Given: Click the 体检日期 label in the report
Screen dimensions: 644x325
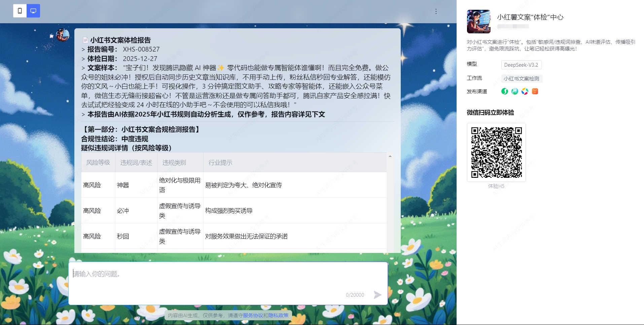Looking at the screenshot, I should [102, 59].
